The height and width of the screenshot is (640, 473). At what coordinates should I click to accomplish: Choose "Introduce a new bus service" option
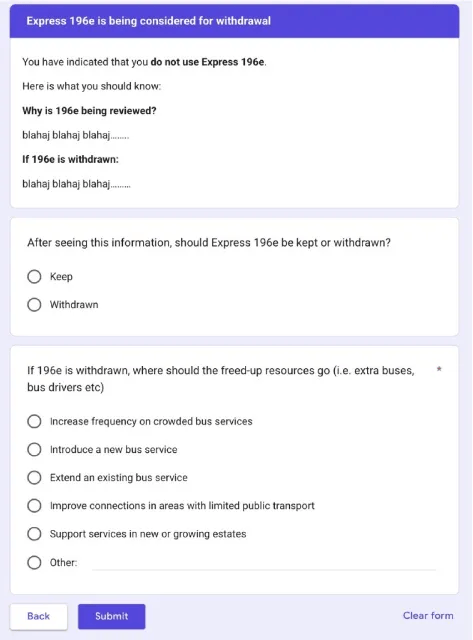click(x=34, y=449)
